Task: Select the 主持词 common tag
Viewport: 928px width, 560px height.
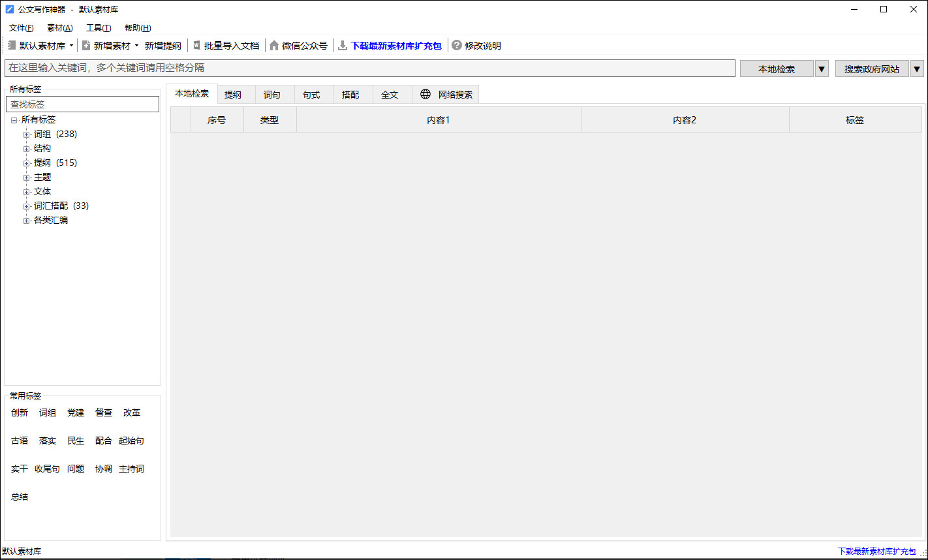Action: (132, 469)
